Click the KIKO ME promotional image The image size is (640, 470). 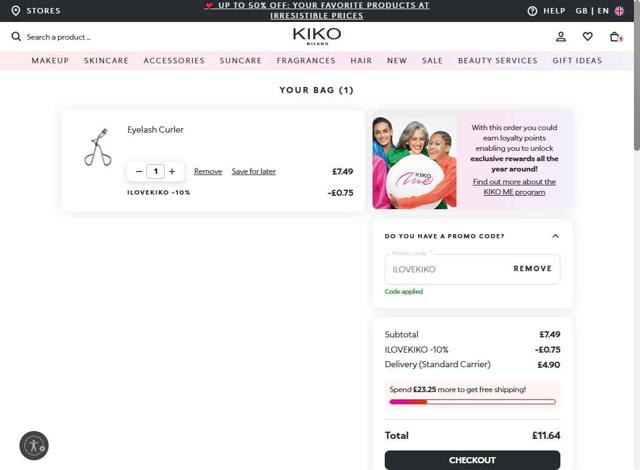point(414,160)
